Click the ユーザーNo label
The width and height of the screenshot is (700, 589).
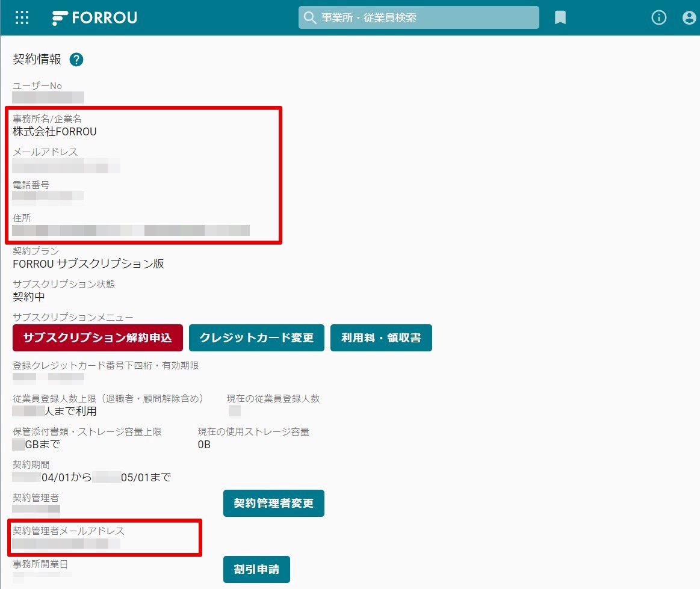pos(37,85)
